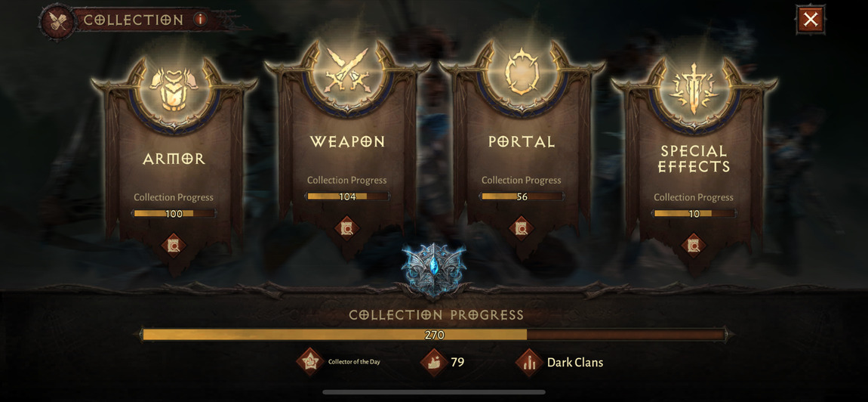Viewport: 868px width, 402px height.
Task: Click the overall Collection Progress bar at 270
Action: (x=435, y=334)
